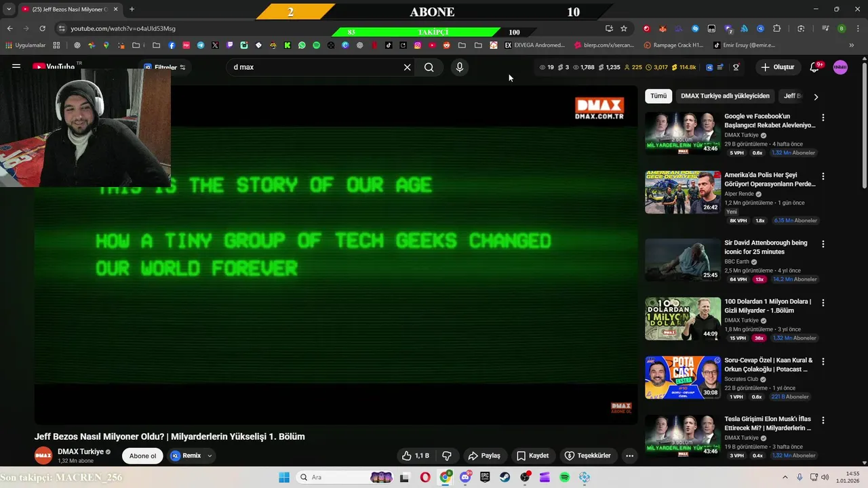Open YouTube notifications bell
This screenshot has width=868, height=488.
[x=815, y=67]
